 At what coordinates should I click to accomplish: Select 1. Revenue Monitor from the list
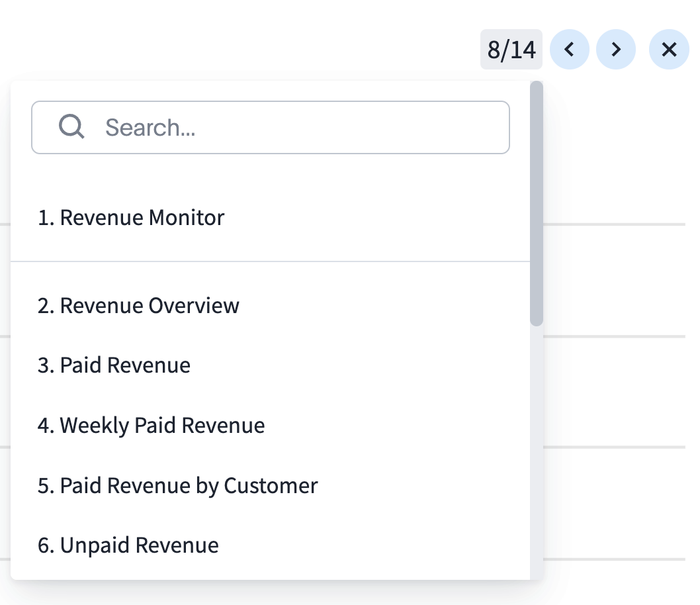click(131, 218)
